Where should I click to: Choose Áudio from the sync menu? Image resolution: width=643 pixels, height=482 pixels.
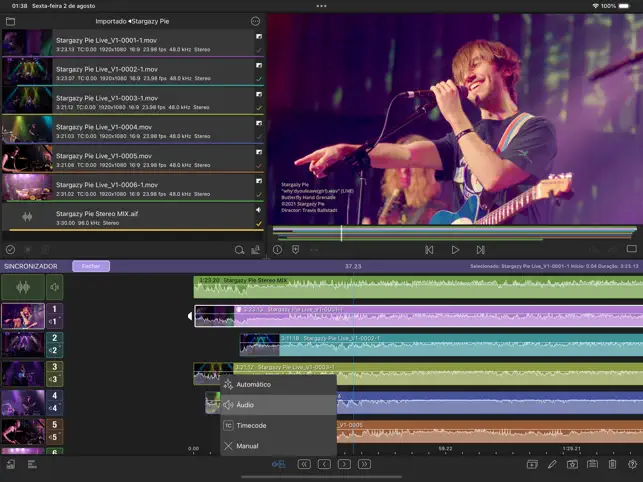[246, 405]
